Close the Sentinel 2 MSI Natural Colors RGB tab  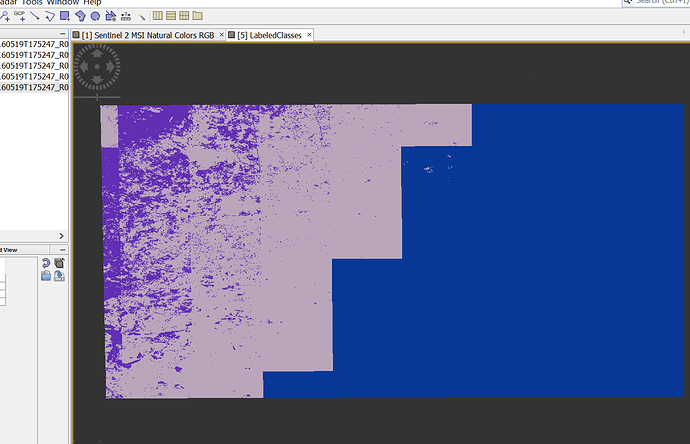tap(221, 34)
